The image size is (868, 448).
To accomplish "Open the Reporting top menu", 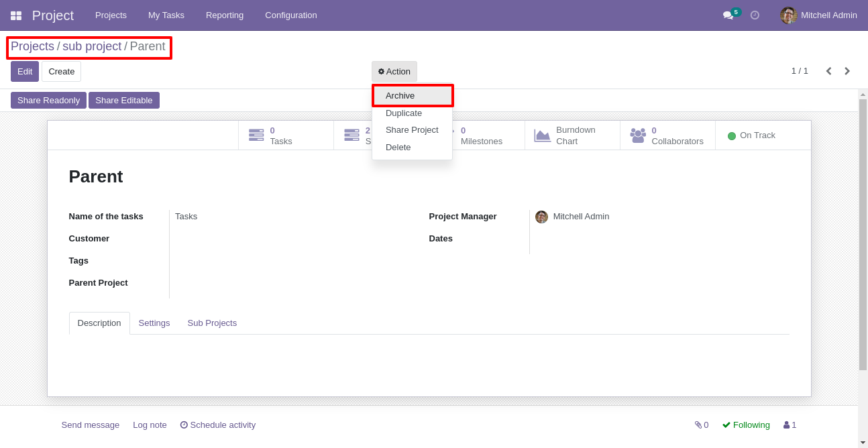I will tap(225, 15).
